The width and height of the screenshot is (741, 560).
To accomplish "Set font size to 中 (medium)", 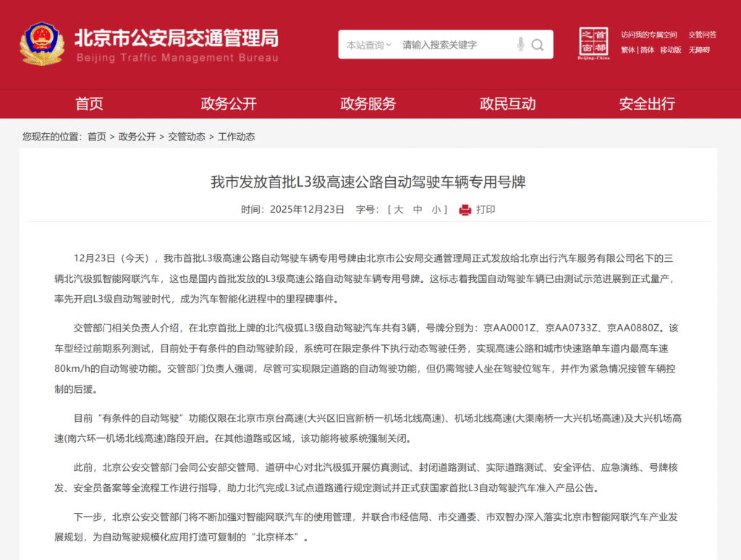I will (x=418, y=210).
